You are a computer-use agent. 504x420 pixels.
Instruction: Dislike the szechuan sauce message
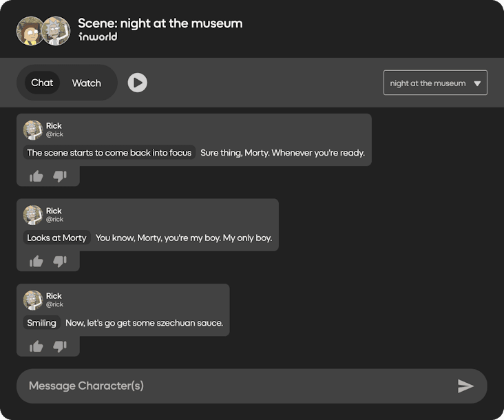coord(60,346)
